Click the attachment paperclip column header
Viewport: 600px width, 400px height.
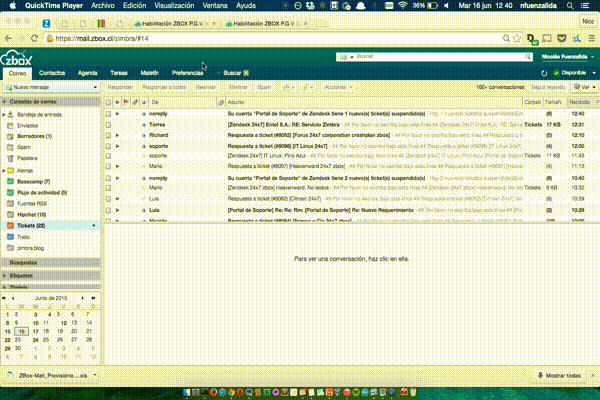point(221,102)
